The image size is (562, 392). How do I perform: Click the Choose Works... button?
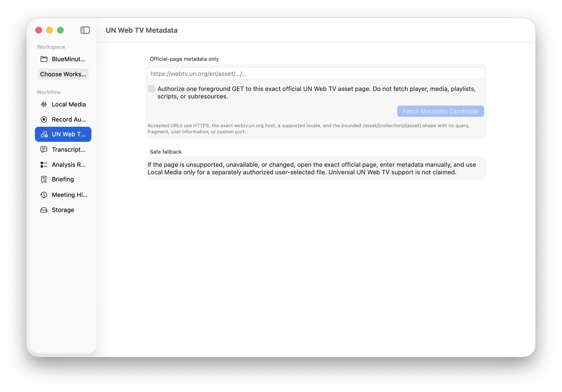click(63, 74)
